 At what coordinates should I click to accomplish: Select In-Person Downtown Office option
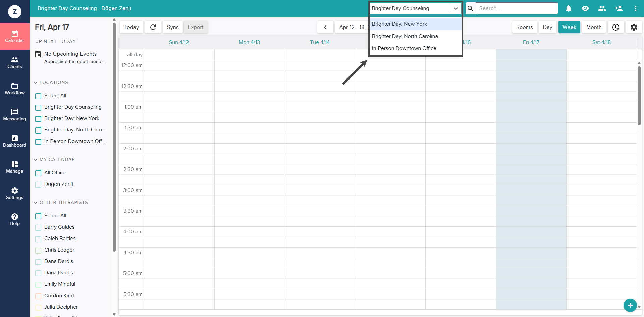point(416,48)
